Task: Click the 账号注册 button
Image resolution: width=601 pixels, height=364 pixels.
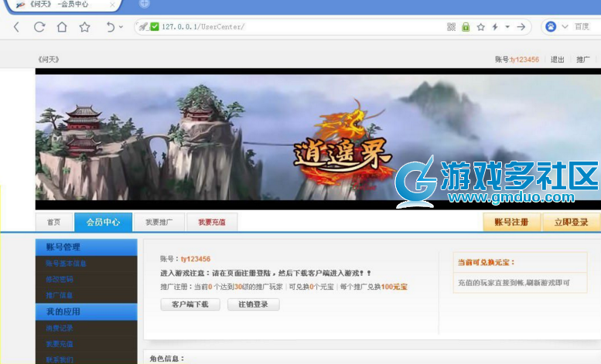Action: 512,223
